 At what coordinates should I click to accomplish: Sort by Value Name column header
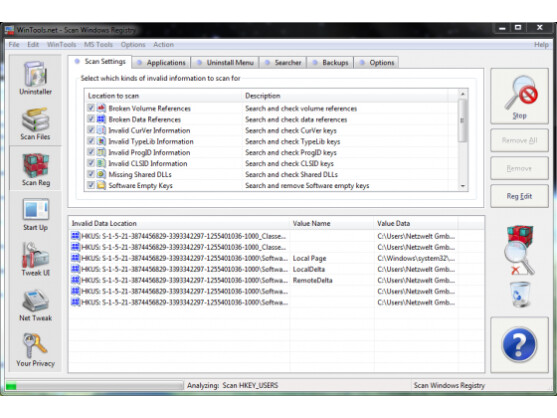pyautogui.click(x=332, y=223)
